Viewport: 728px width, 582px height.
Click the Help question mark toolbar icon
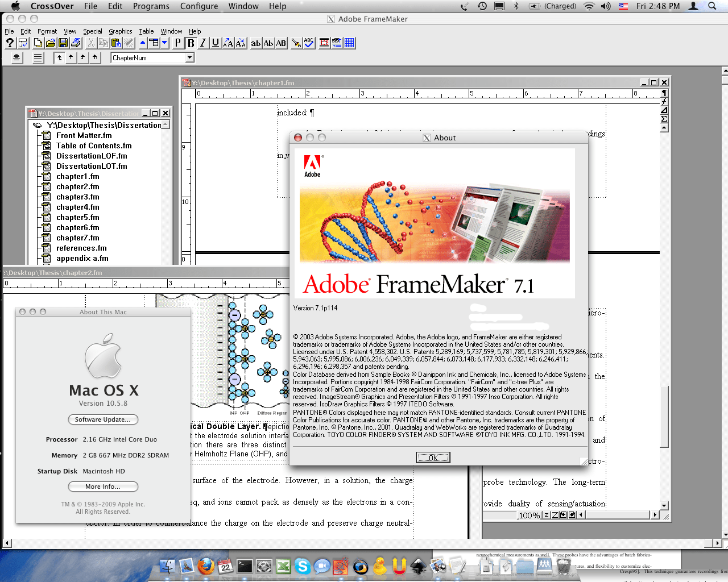pos(10,43)
